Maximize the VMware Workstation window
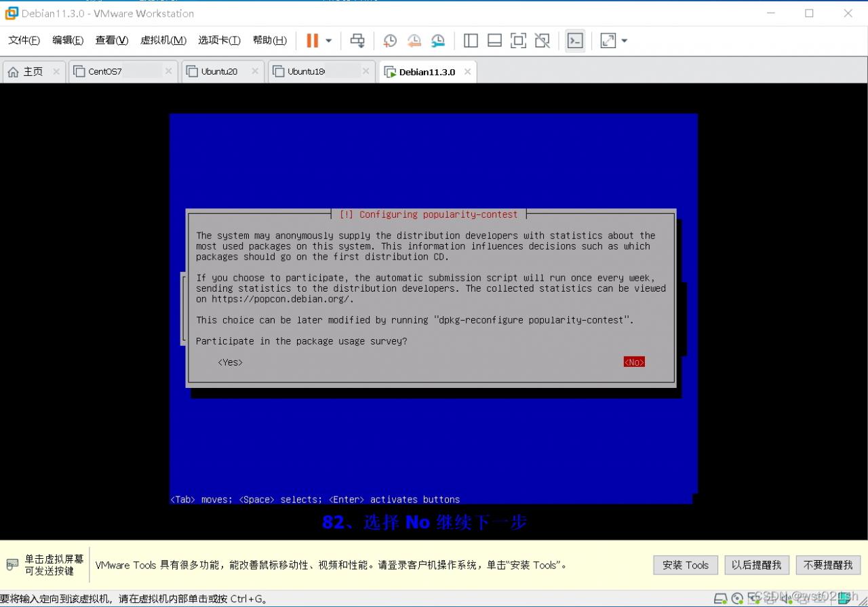This screenshot has height=607, width=868. [809, 13]
